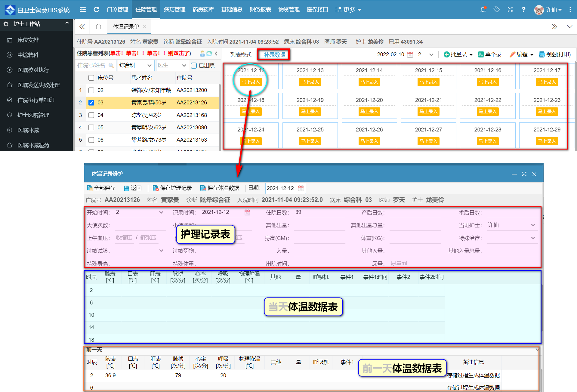Open the 住院管理 menu

coord(146,10)
